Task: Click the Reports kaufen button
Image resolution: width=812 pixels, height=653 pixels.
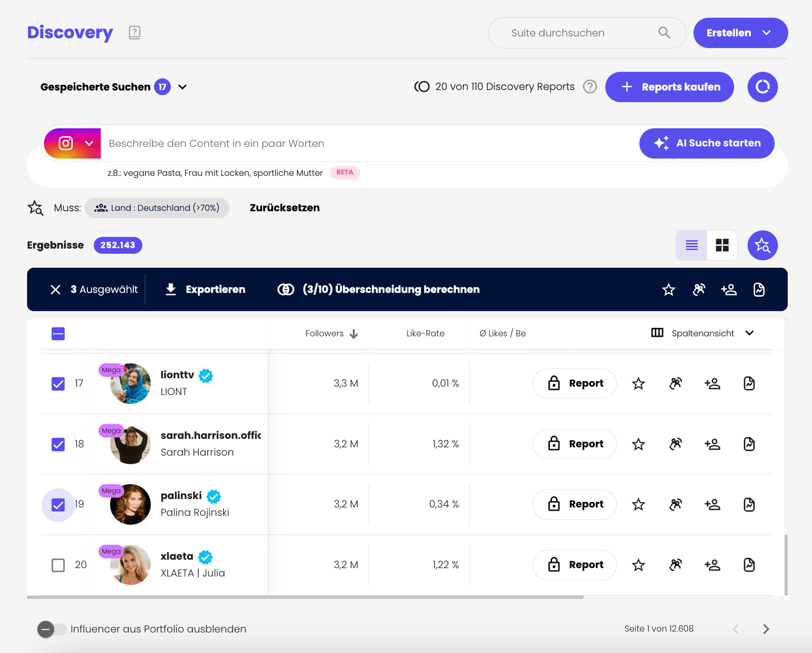Action: [669, 87]
